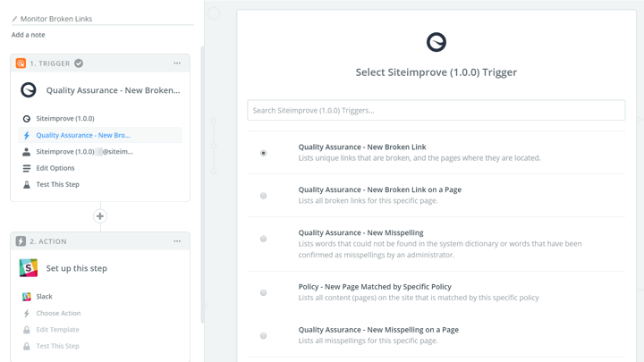This screenshot has height=362, width=644.
Task: Select Quality Assurance - New Broken Link radio
Action: [x=263, y=153]
